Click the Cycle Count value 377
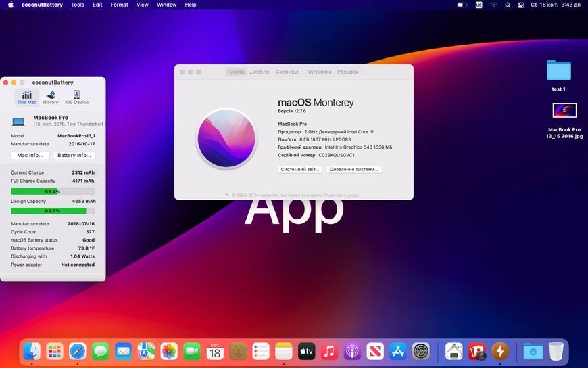 click(90, 232)
